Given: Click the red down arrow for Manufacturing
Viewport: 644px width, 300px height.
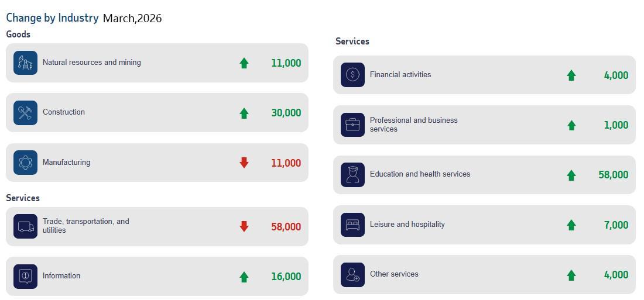Looking at the screenshot, I should coord(244,163).
